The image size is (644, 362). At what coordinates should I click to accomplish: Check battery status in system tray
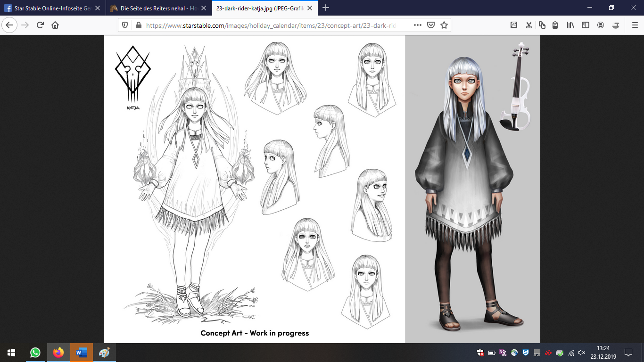[492, 353]
